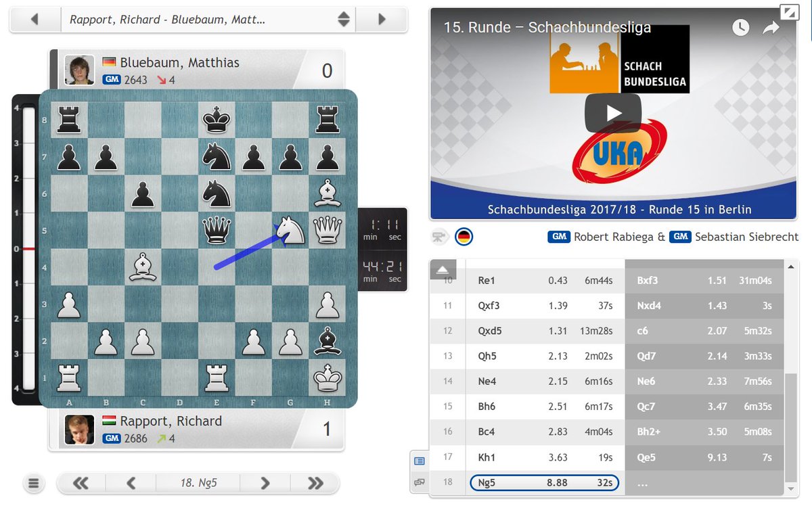Jump to the final position with the double arrow
This screenshot has height=508, width=812.
click(x=314, y=484)
